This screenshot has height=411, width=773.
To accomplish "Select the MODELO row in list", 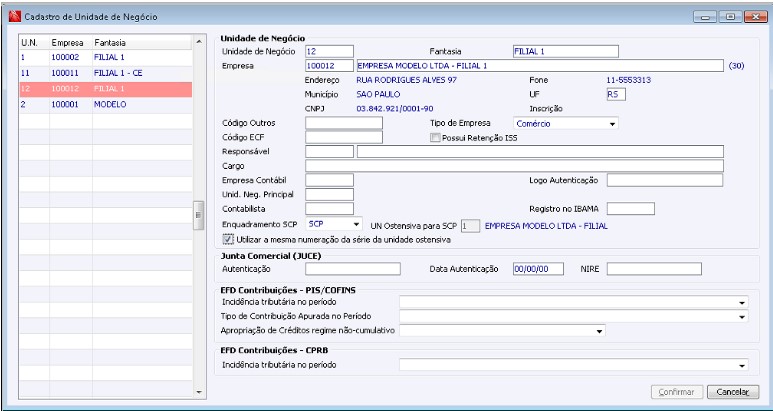I will (105, 105).
